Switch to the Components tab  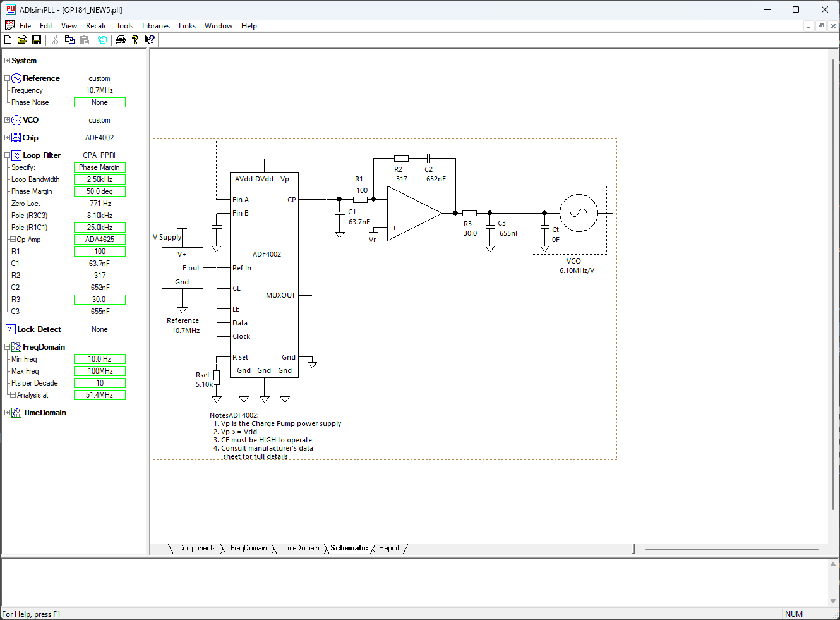(196, 549)
